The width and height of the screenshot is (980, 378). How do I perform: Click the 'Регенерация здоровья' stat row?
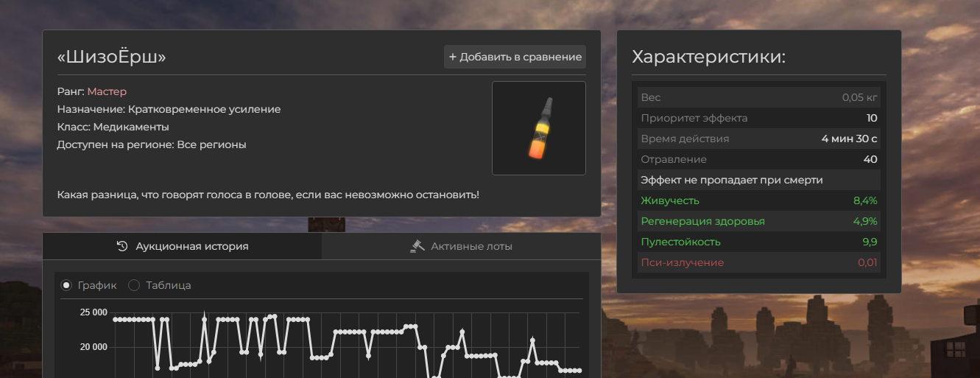[x=759, y=221]
